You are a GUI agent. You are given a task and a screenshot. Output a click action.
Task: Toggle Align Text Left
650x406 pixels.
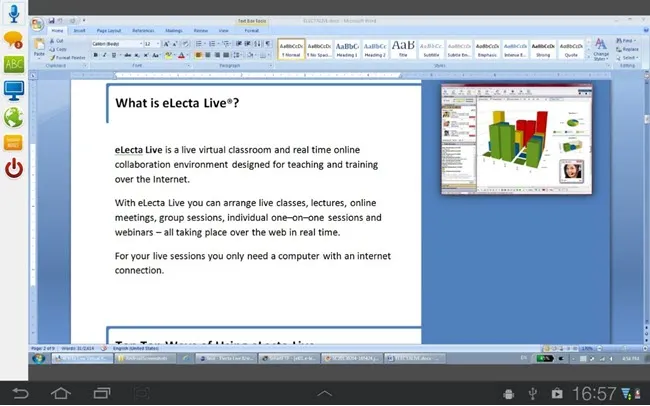click(x=199, y=55)
